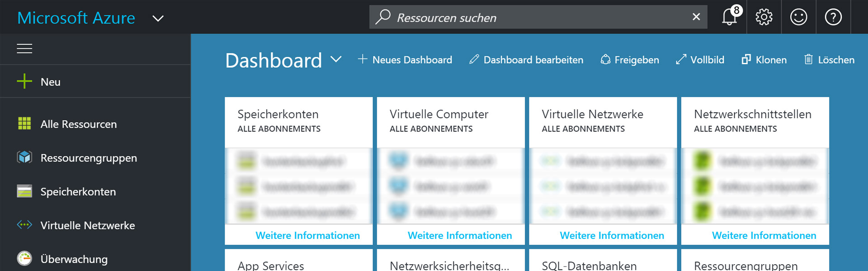Click the Netzwerksicherheitsg... tile title

click(x=449, y=266)
